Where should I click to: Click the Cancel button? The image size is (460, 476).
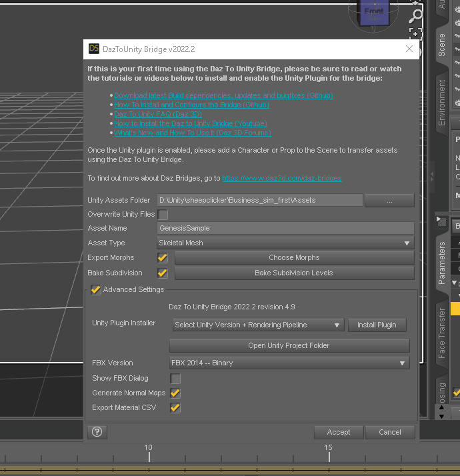click(390, 432)
